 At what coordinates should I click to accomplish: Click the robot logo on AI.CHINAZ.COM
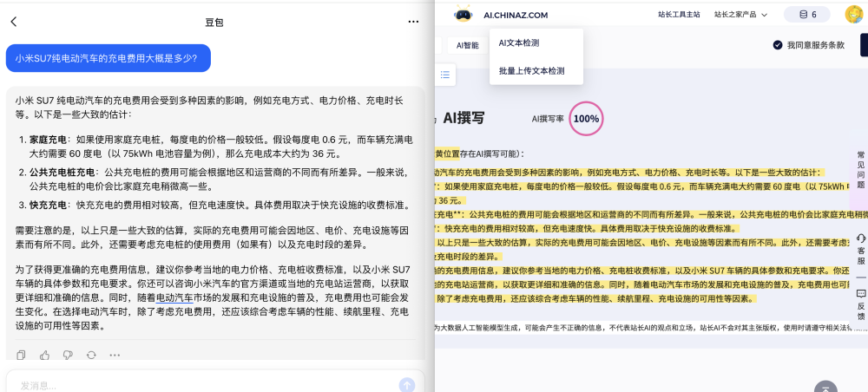[x=463, y=14]
